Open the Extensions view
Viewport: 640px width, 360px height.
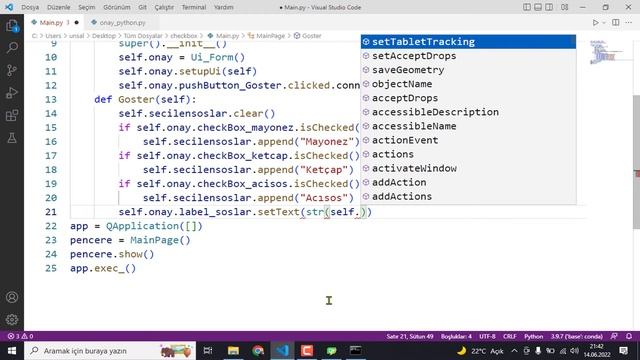(x=12, y=116)
